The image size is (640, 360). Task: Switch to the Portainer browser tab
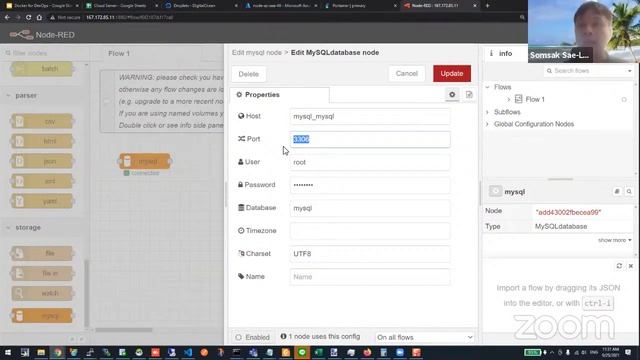[361, 6]
